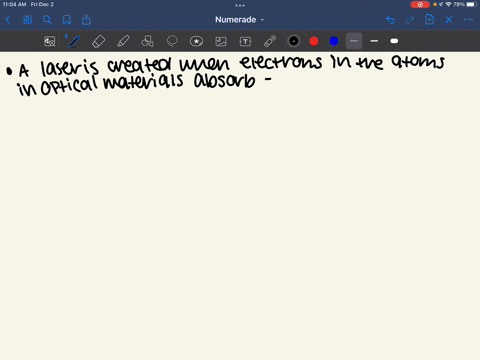Image resolution: width=480 pixels, height=360 pixels.
Task: Select the Image insert tool
Action: 221,41
